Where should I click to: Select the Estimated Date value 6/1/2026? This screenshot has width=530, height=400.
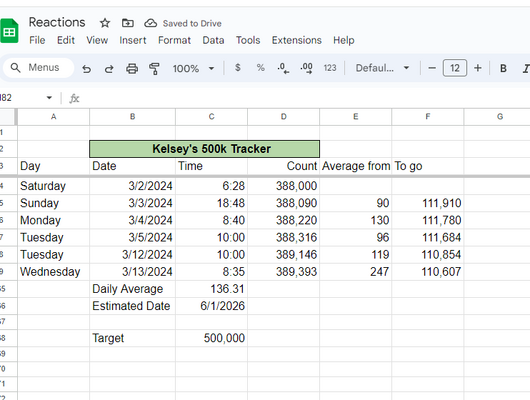point(212,306)
